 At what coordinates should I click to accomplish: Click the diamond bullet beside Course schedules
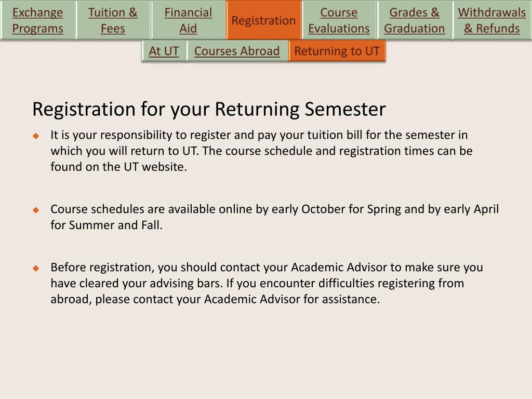(36, 210)
